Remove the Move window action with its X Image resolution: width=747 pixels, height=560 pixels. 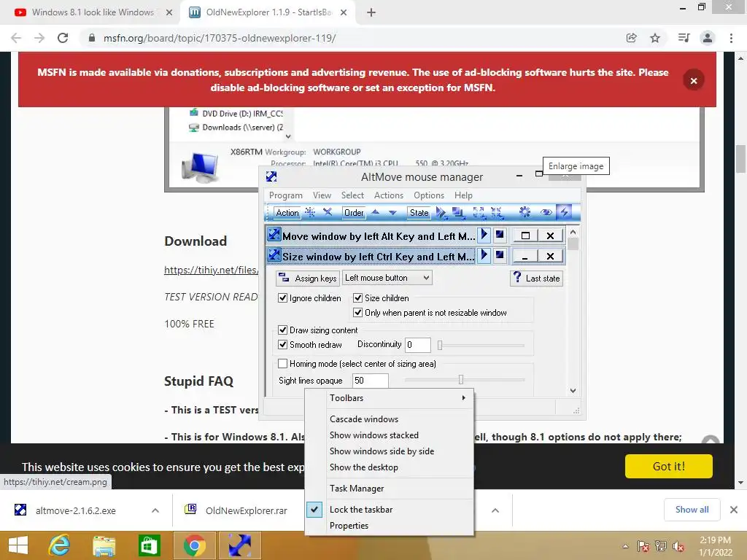point(550,236)
